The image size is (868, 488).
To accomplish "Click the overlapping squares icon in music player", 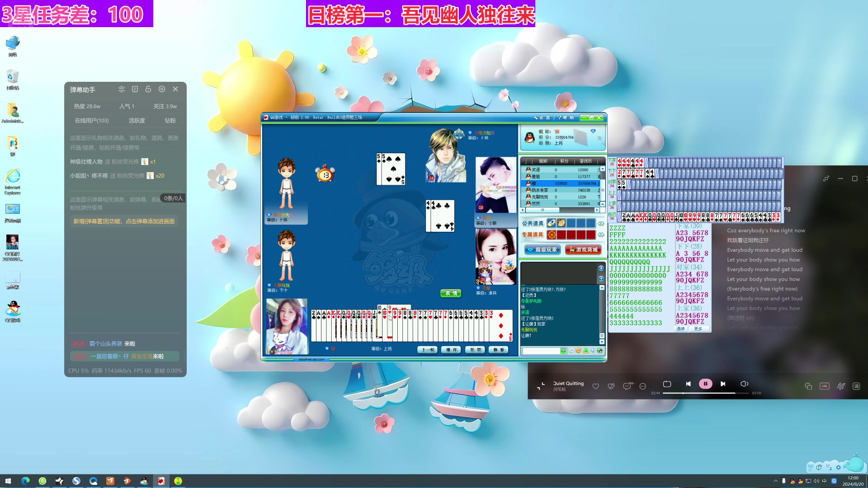I will point(808,386).
